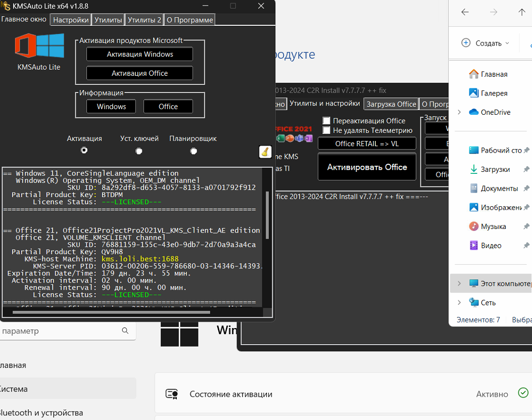This screenshot has width=532, height=420.
Task: Open the Настройки tab in KMSAuto
Action: point(71,20)
